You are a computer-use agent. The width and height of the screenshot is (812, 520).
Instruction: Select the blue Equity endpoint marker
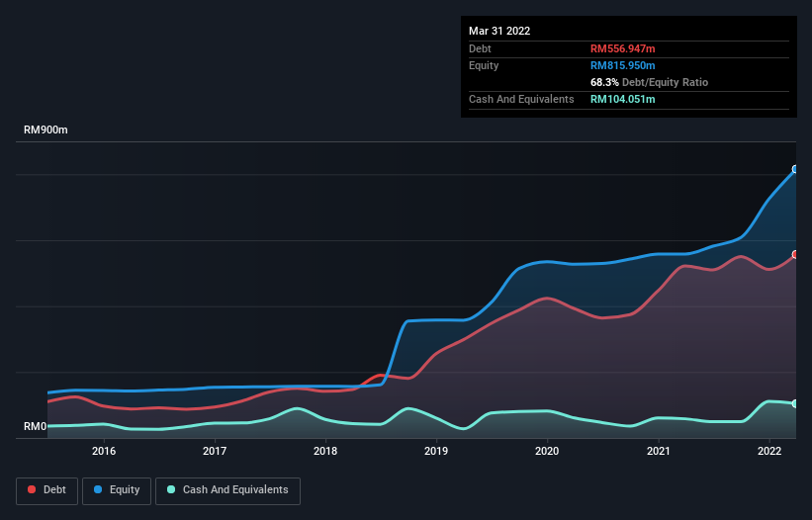tap(795, 169)
